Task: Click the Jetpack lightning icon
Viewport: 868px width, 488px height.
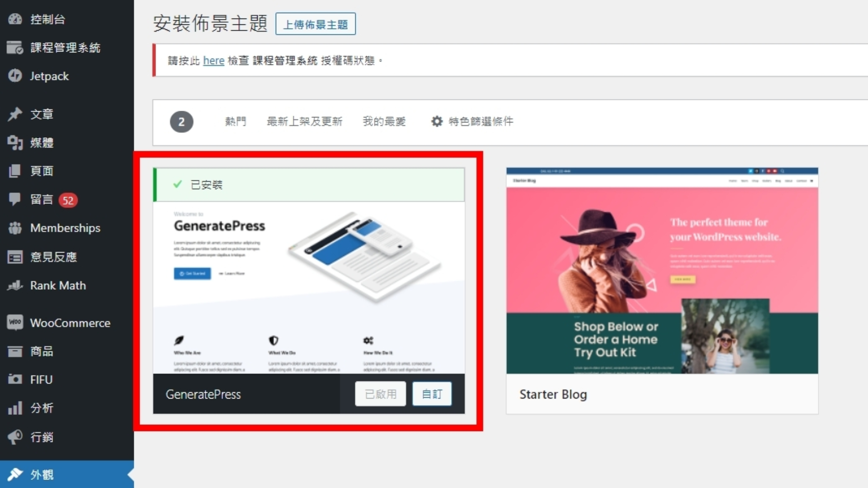Action: (15, 75)
